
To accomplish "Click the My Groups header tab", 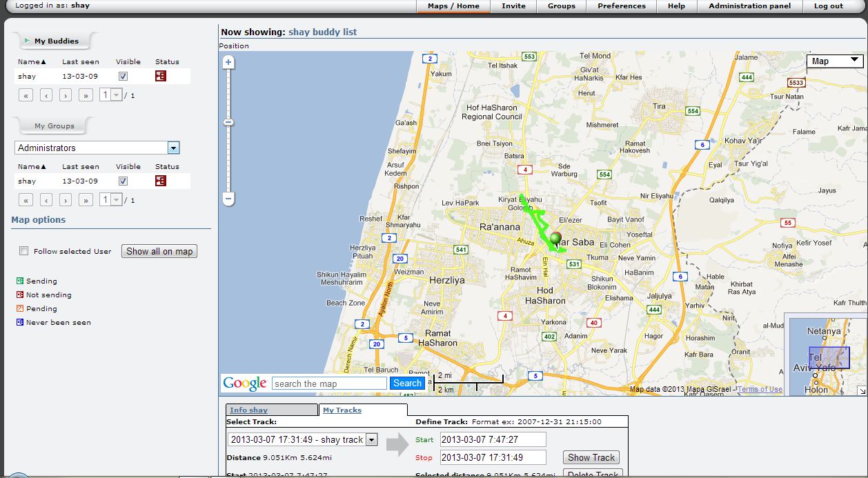I will tap(55, 126).
